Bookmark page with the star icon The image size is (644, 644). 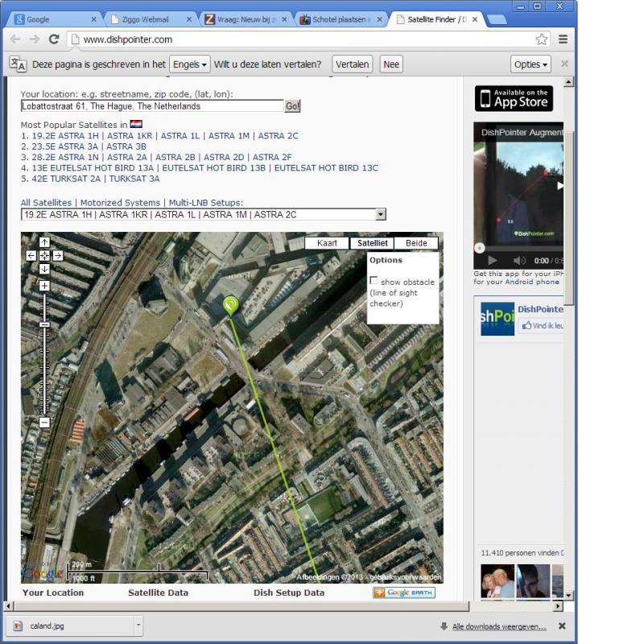(541, 39)
